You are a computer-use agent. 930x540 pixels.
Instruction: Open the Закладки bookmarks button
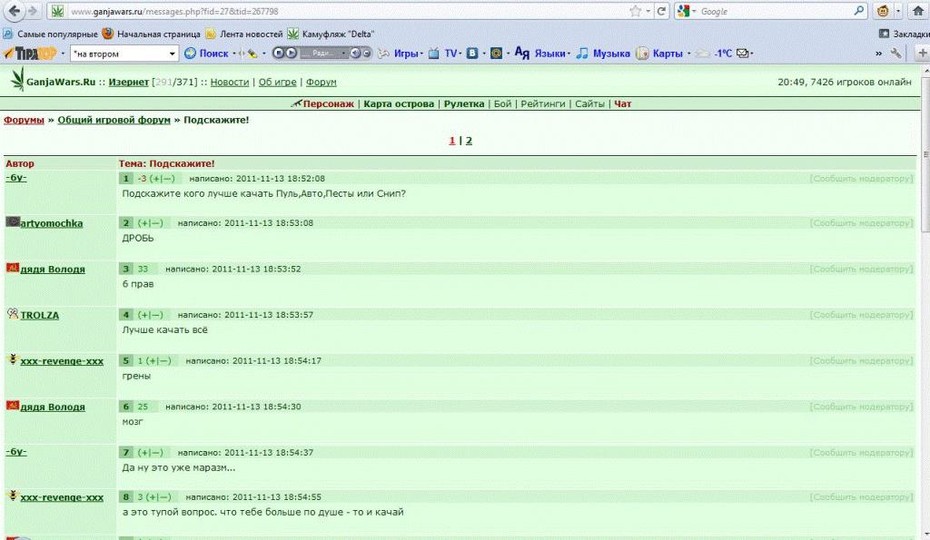click(903, 34)
